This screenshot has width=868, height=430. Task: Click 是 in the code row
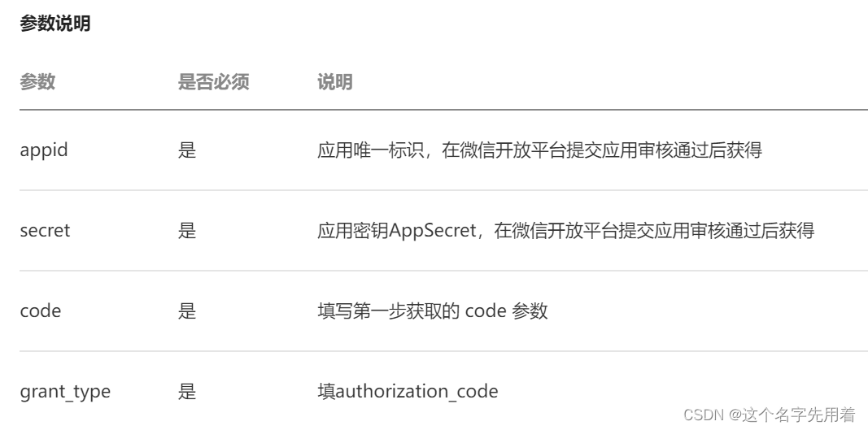point(187,311)
